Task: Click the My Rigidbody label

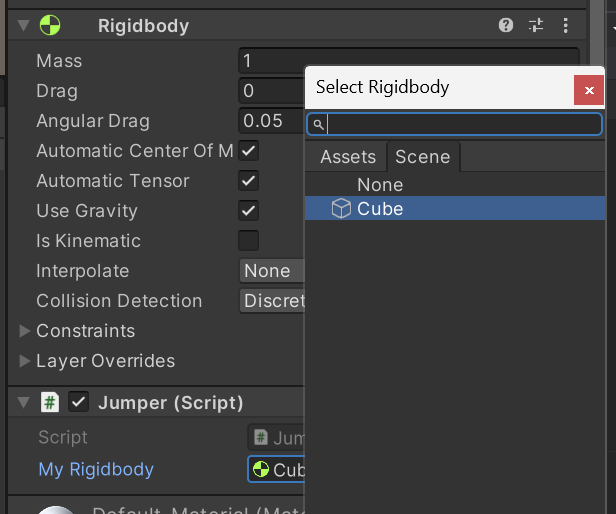Action: (96, 470)
